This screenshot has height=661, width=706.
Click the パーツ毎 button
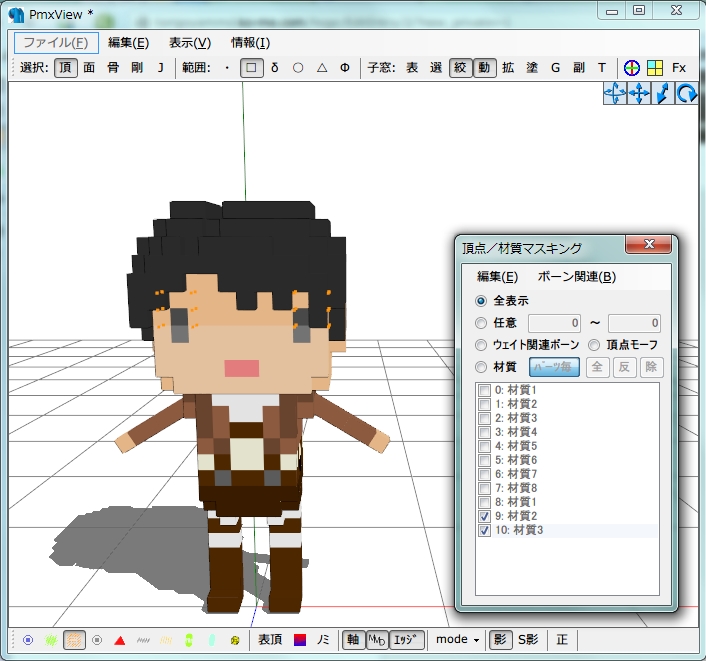pyautogui.click(x=554, y=367)
